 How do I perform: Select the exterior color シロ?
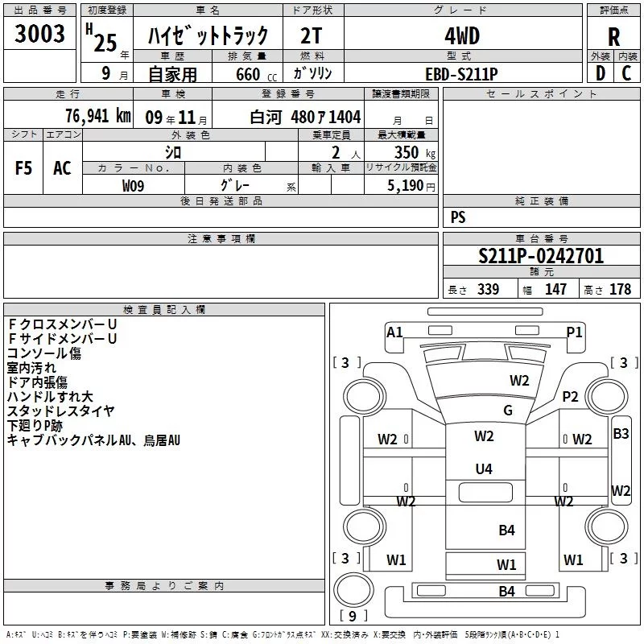click(x=173, y=153)
